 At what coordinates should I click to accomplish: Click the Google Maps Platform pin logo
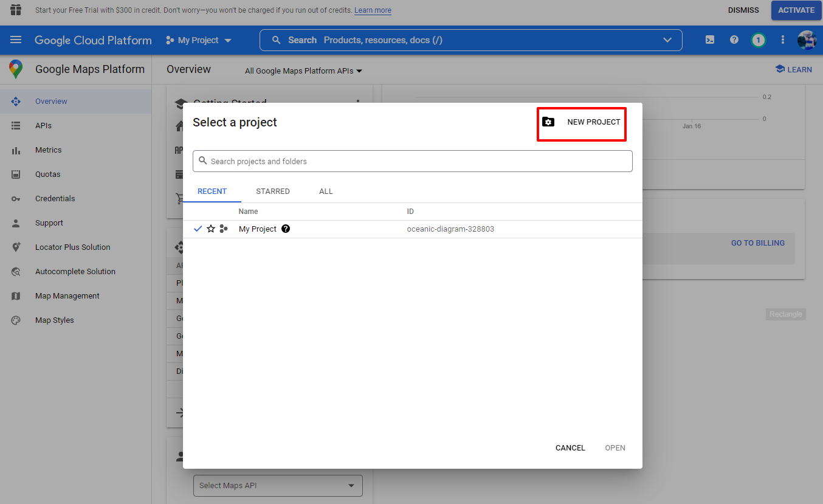16,69
